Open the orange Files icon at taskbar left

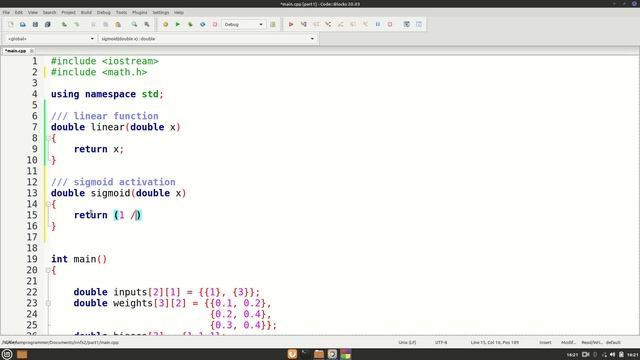pos(22,354)
